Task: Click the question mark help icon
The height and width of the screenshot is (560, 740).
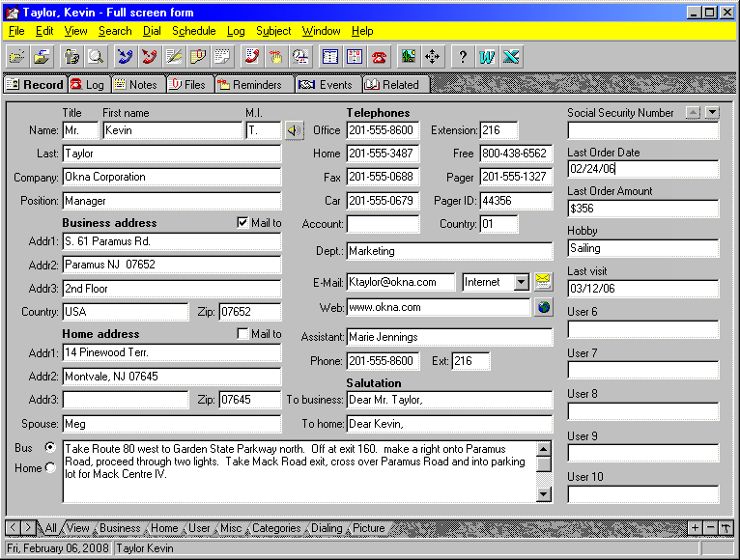Action: pyautogui.click(x=463, y=57)
